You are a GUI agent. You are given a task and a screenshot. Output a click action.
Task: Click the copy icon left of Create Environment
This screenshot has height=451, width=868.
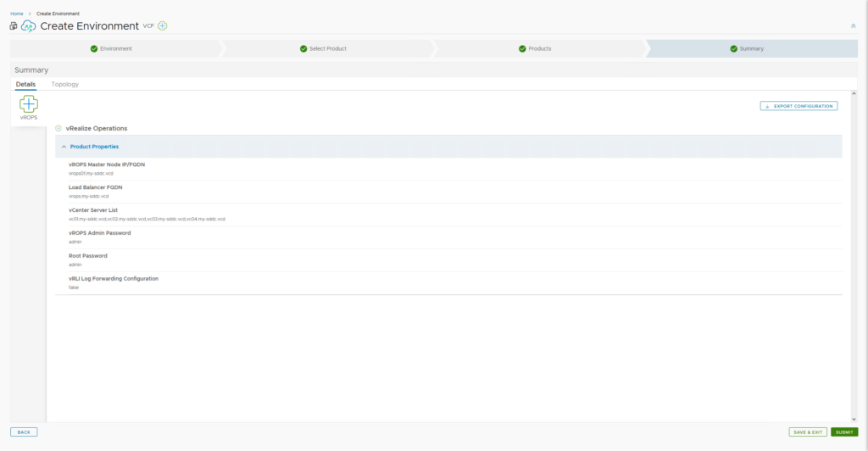(x=14, y=26)
